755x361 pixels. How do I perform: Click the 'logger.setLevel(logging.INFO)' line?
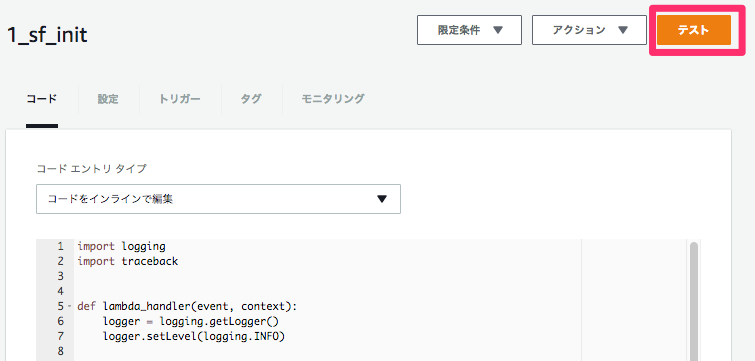194,336
